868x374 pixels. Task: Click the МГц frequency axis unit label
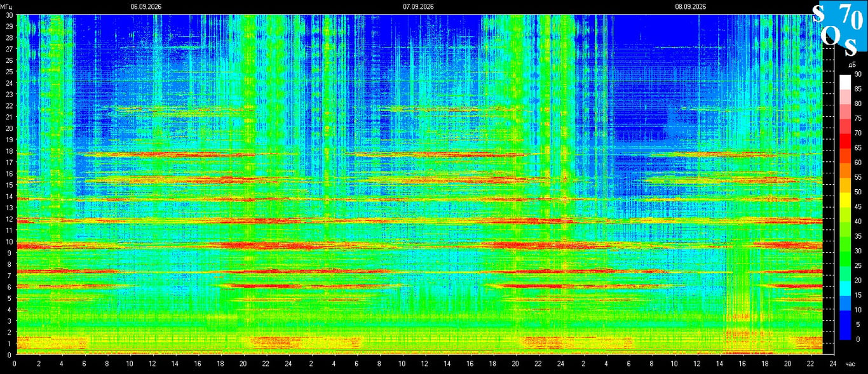point(8,7)
